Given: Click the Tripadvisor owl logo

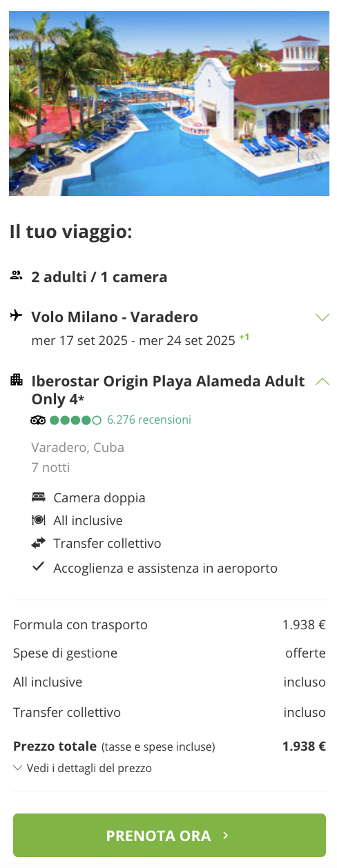Looking at the screenshot, I should (39, 420).
